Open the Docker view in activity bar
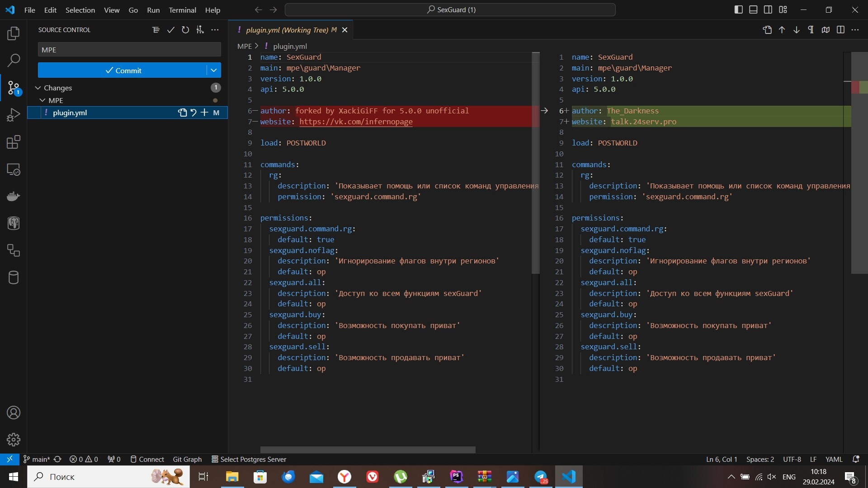Image resolution: width=868 pixels, height=488 pixels. coord(14,197)
